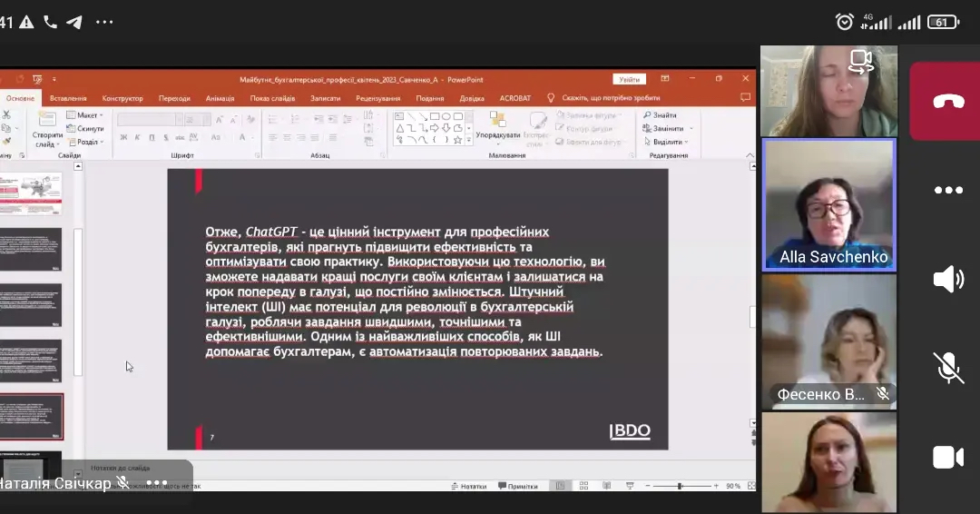Switch camera icon on top participant video
The width and height of the screenshot is (980, 514).
[859, 62]
